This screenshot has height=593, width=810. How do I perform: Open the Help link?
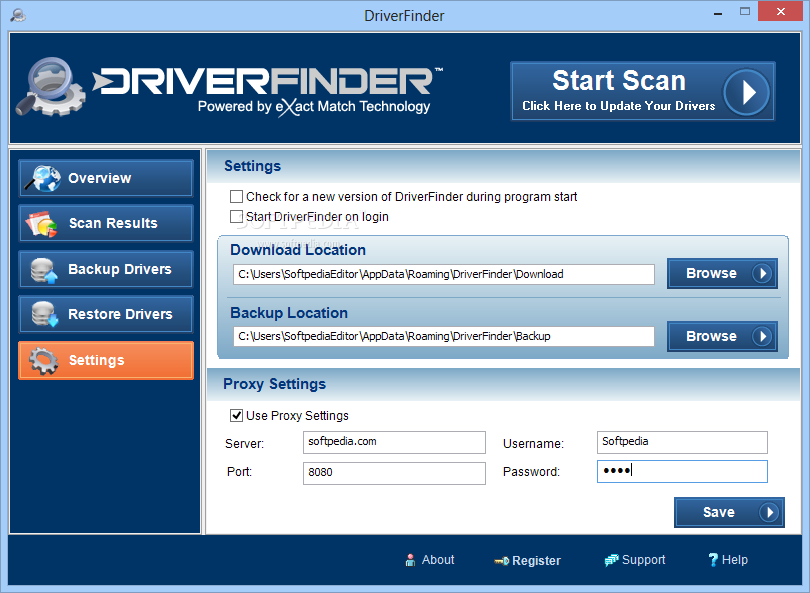tap(728, 559)
